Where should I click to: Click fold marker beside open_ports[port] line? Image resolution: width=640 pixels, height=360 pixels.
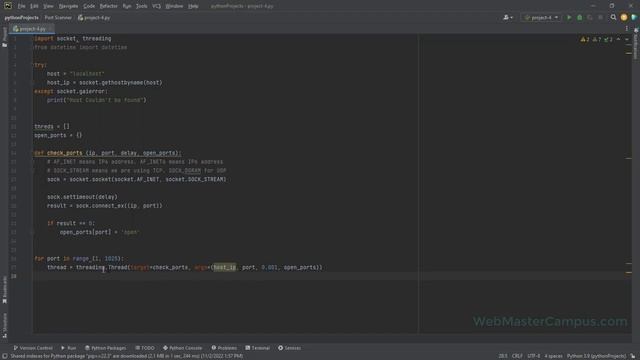click(x=32, y=232)
